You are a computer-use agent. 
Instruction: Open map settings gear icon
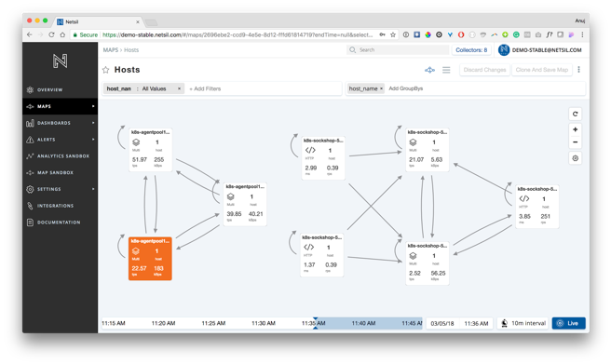tap(576, 158)
